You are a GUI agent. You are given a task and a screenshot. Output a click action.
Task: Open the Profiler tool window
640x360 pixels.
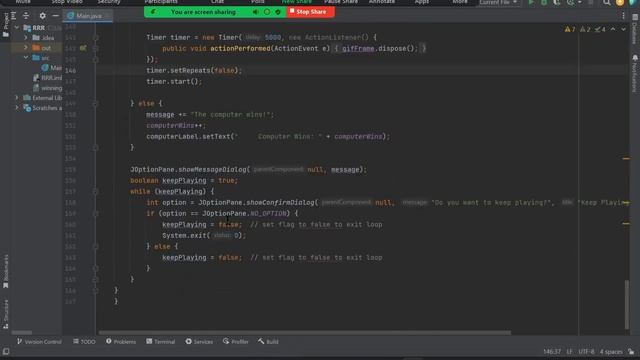[236, 342]
